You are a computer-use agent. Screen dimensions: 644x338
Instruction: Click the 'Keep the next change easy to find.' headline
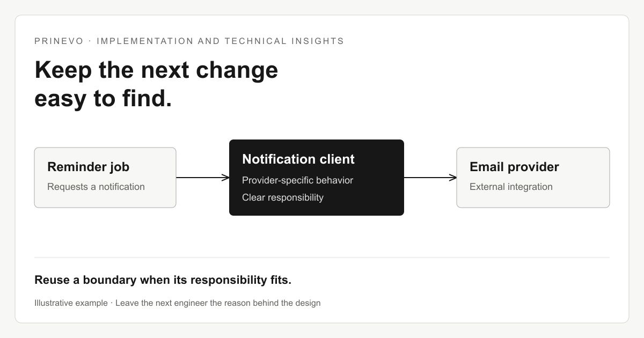click(156, 85)
